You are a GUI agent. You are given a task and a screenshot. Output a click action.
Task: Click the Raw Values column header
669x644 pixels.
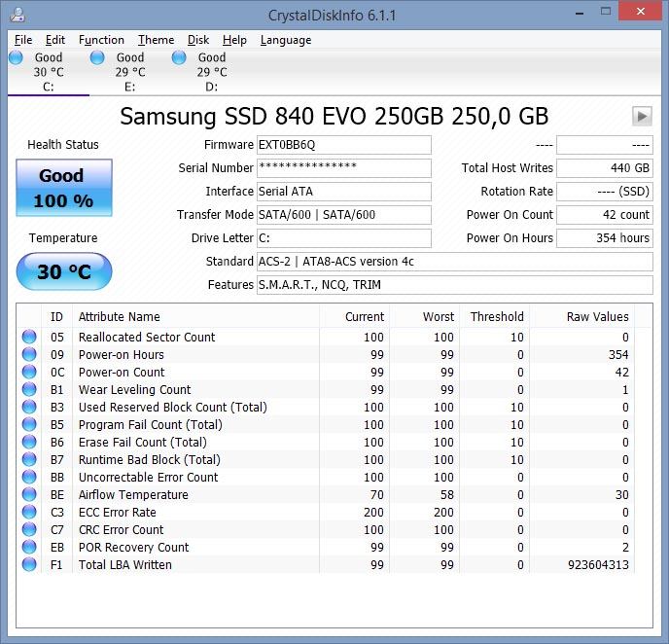point(581,317)
